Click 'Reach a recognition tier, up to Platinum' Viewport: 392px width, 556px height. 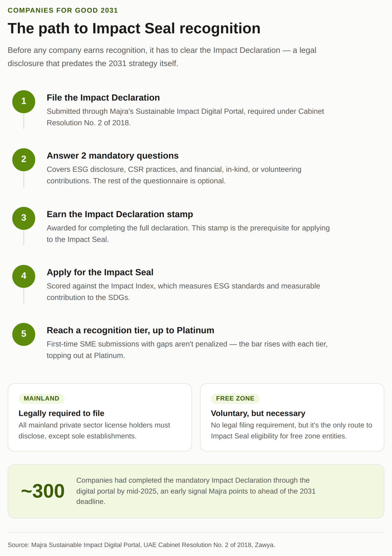130,330
